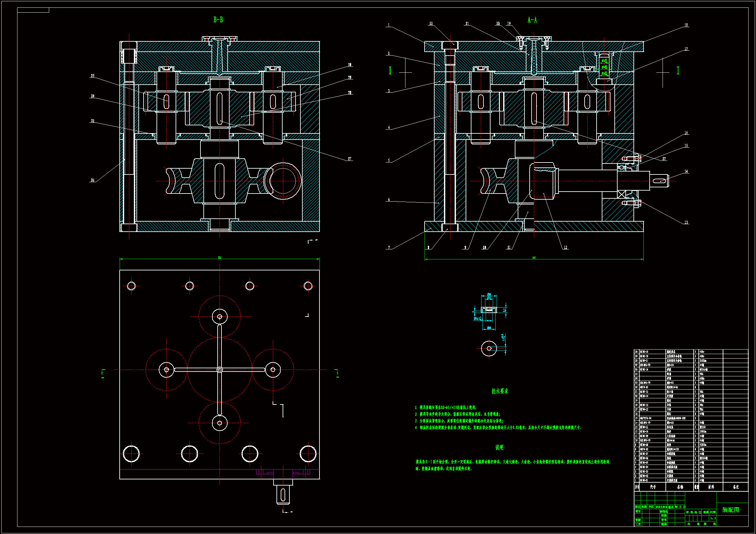The height and width of the screenshot is (534, 756).
Task: Click the 名称 column header in parts list
Action: (680, 487)
